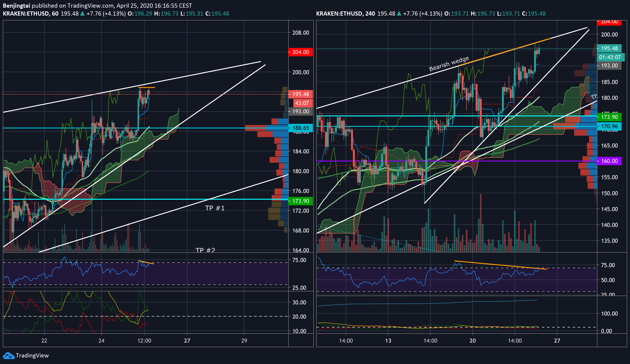Click the 75.00 level on left RSI scale

(299, 260)
